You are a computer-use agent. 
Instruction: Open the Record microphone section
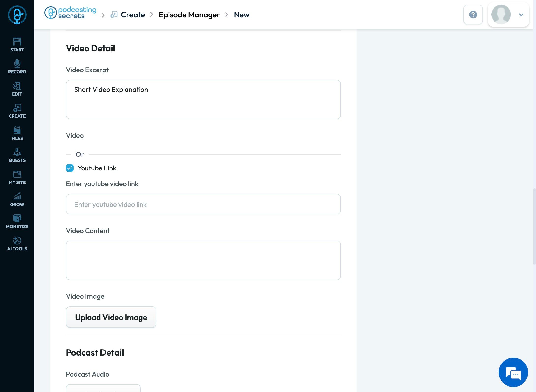coord(17,67)
